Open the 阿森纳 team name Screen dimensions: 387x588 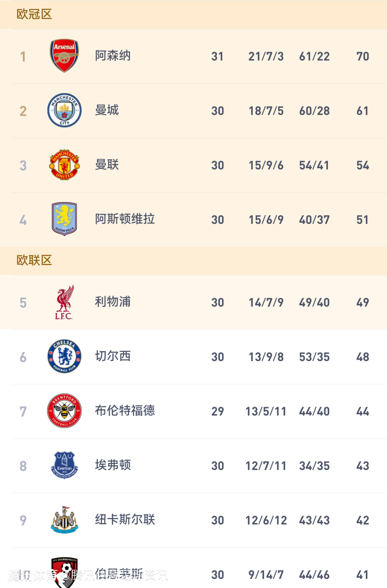click(113, 56)
